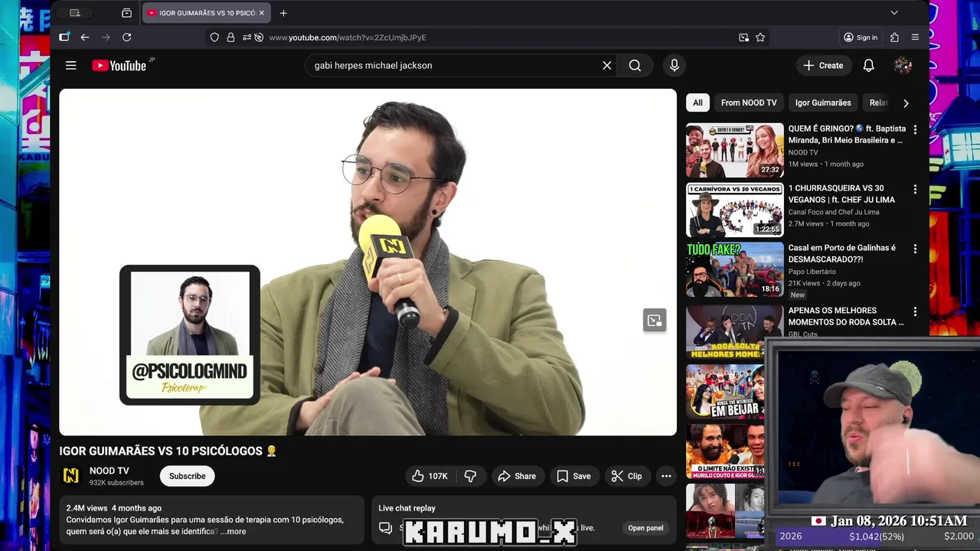Open the account avatar menu
This screenshot has height=551, width=980.
pyautogui.click(x=903, y=66)
